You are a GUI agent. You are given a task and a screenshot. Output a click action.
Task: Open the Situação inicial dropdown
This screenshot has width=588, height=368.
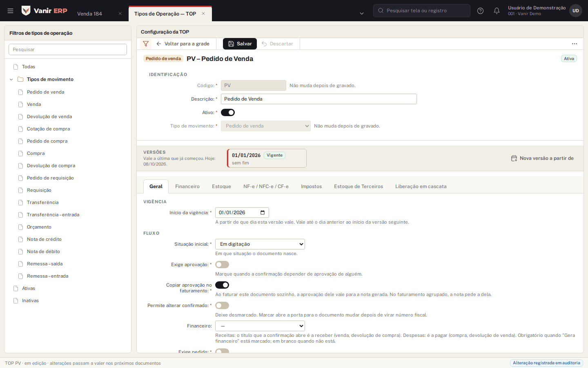[260, 244]
